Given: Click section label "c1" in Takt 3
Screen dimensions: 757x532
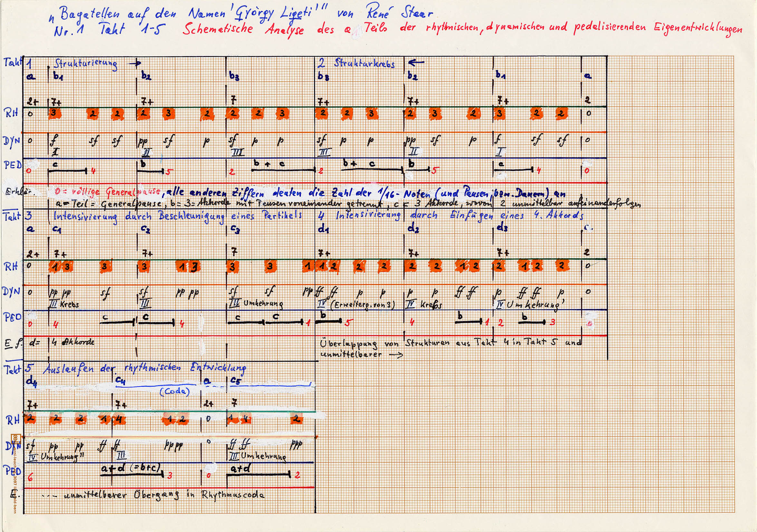Looking at the screenshot, I should 57,228.
